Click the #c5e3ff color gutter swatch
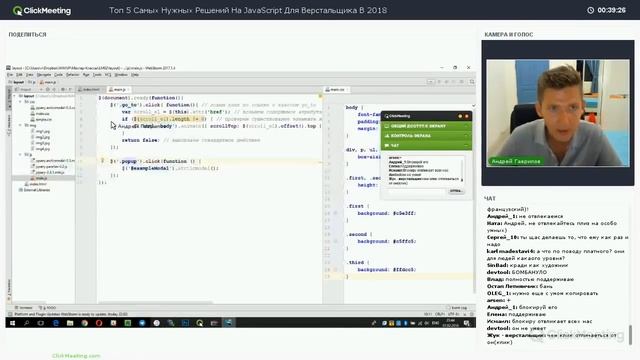 [336, 213]
